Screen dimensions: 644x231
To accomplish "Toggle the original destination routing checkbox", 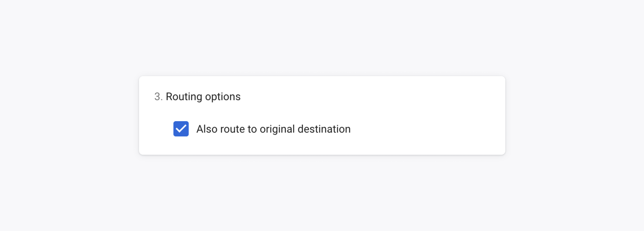I will tap(181, 129).
